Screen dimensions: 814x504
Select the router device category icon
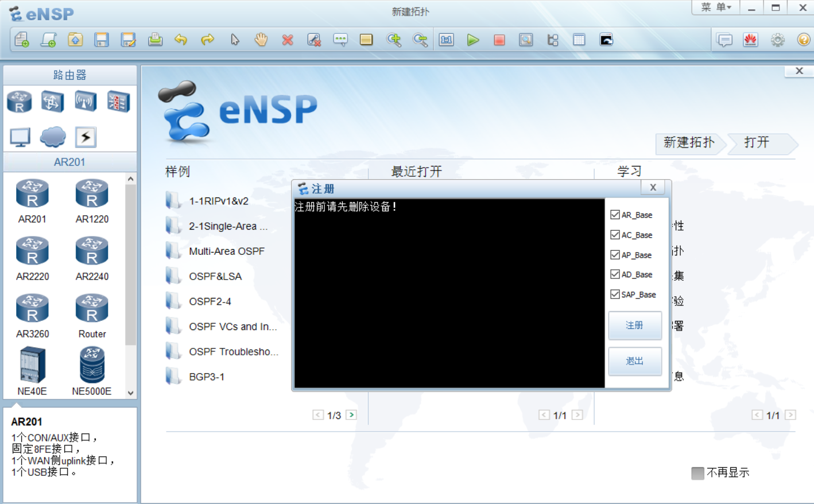pyautogui.click(x=19, y=102)
